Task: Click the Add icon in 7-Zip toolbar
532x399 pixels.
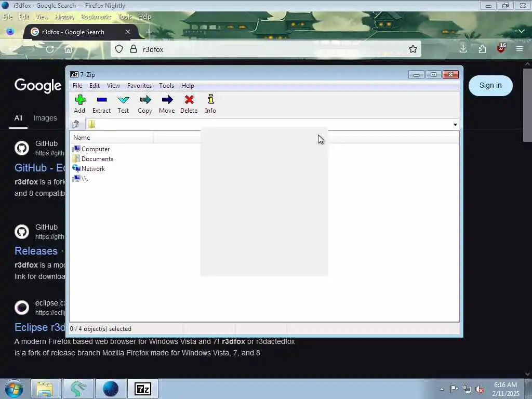Action: click(79, 104)
